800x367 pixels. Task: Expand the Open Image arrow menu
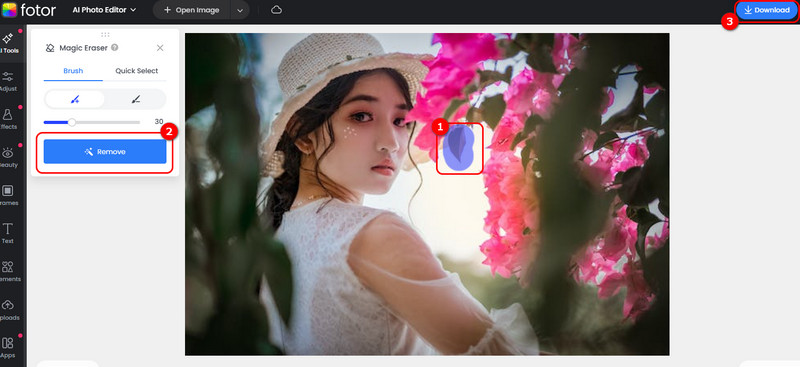tap(240, 10)
